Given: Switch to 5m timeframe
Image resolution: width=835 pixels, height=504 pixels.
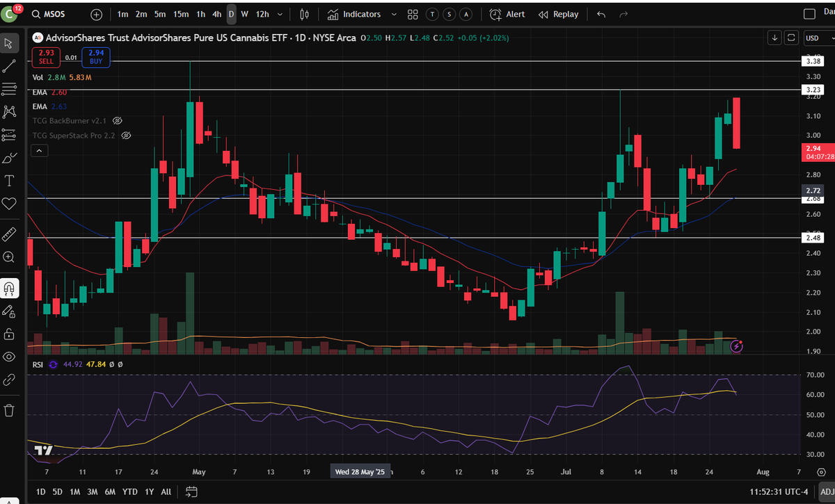Looking at the screenshot, I should coord(160,14).
